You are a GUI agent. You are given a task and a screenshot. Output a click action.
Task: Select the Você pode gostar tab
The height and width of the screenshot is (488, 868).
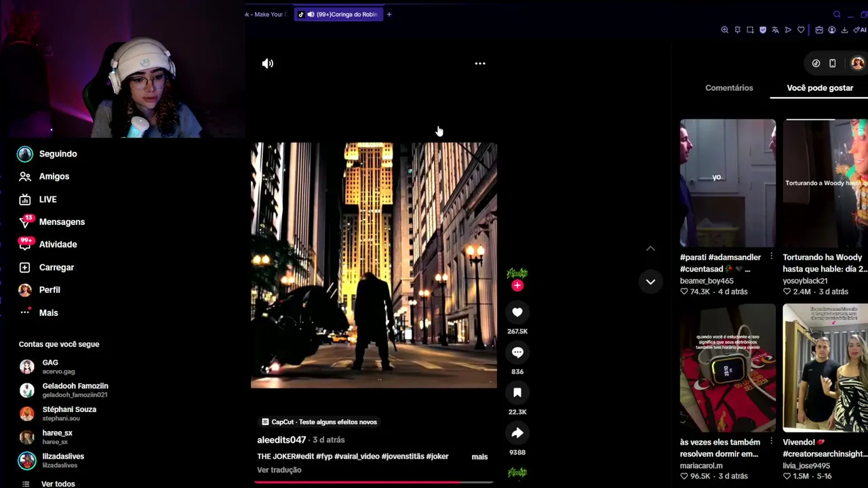(x=820, y=88)
